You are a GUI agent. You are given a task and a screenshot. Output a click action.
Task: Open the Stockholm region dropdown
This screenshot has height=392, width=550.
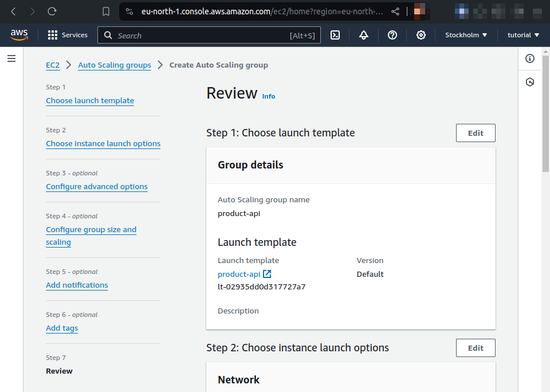466,35
